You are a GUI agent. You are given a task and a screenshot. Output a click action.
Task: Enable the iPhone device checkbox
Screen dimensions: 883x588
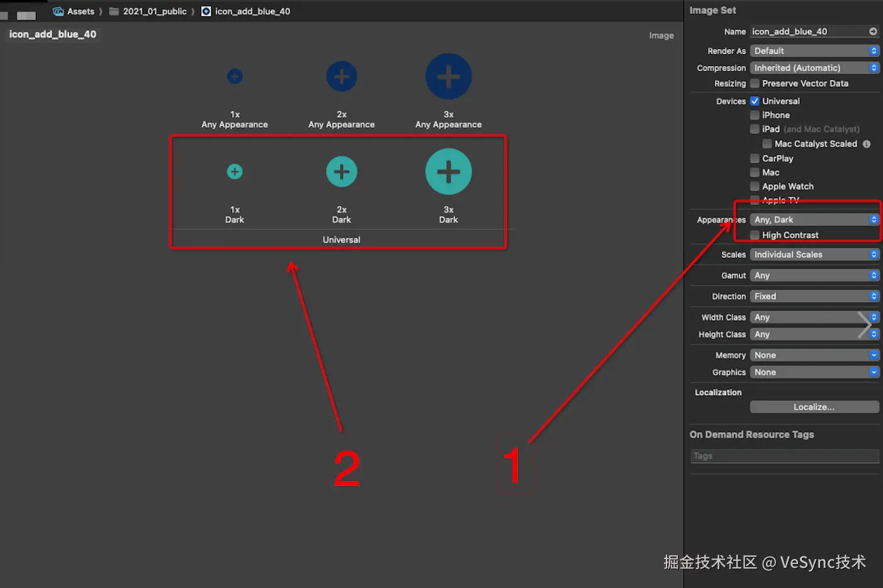click(755, 115)
